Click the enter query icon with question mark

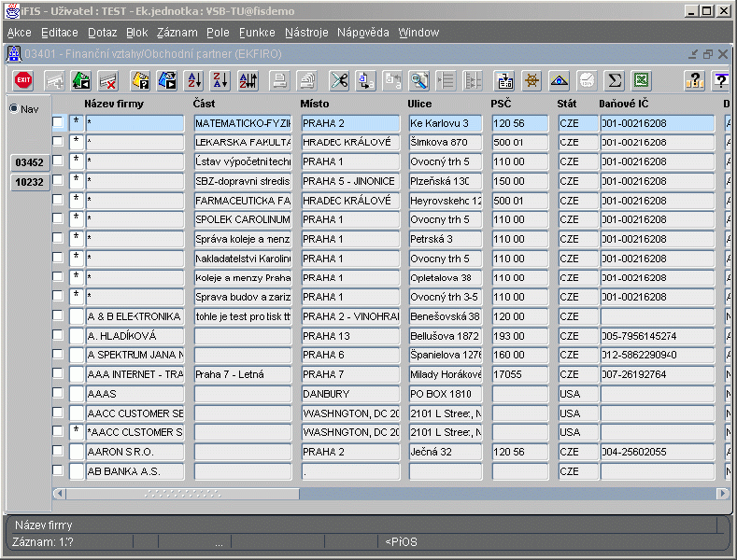pyautogui.click(x=140, y=80)
